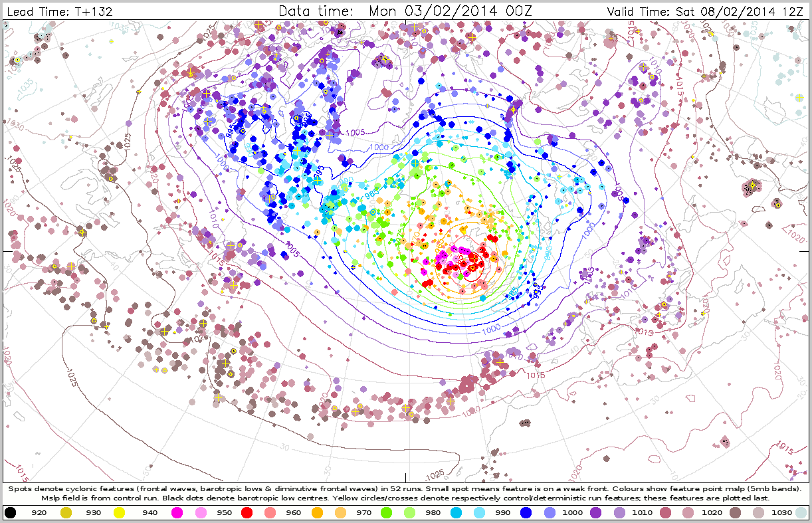Click the Valid Time header text
This screenshot has height=523, width=812.
pos(707,11)
